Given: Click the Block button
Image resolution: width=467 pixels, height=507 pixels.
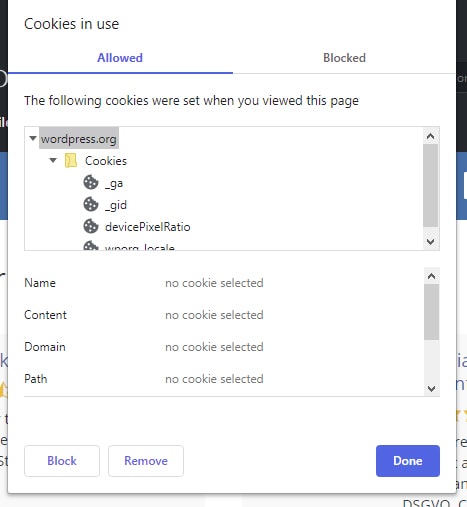Looking at the screenshot, I should coord(62,461).
